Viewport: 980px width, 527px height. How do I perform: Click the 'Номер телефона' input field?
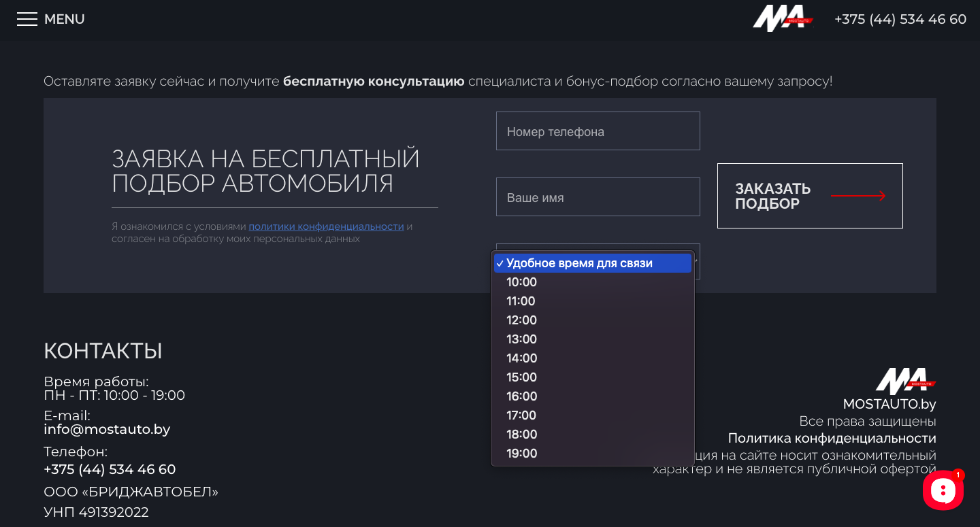[598, 131]
